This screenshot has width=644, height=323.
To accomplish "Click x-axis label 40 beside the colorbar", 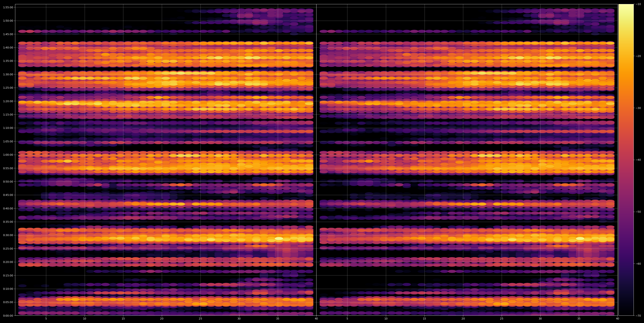I will (618, 319).
